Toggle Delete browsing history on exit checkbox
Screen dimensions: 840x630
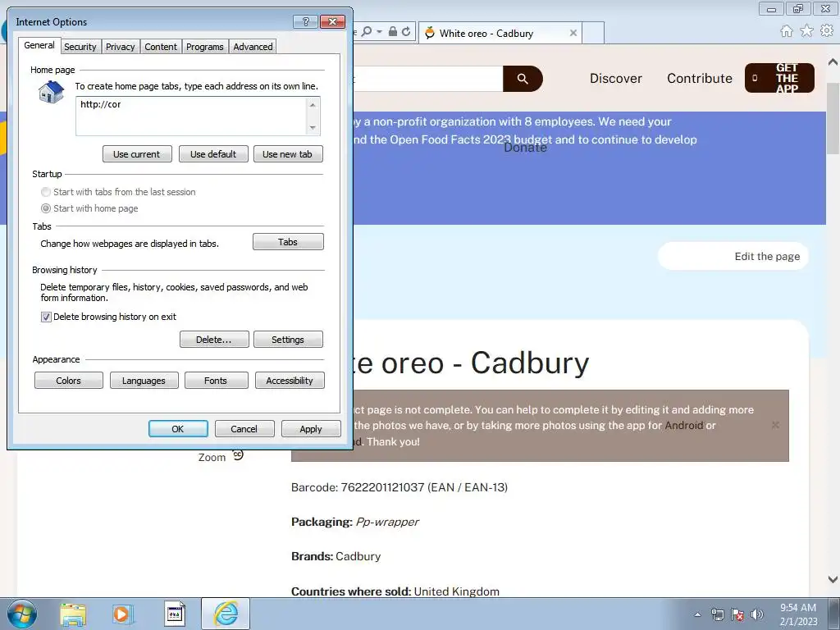(46, 317)
